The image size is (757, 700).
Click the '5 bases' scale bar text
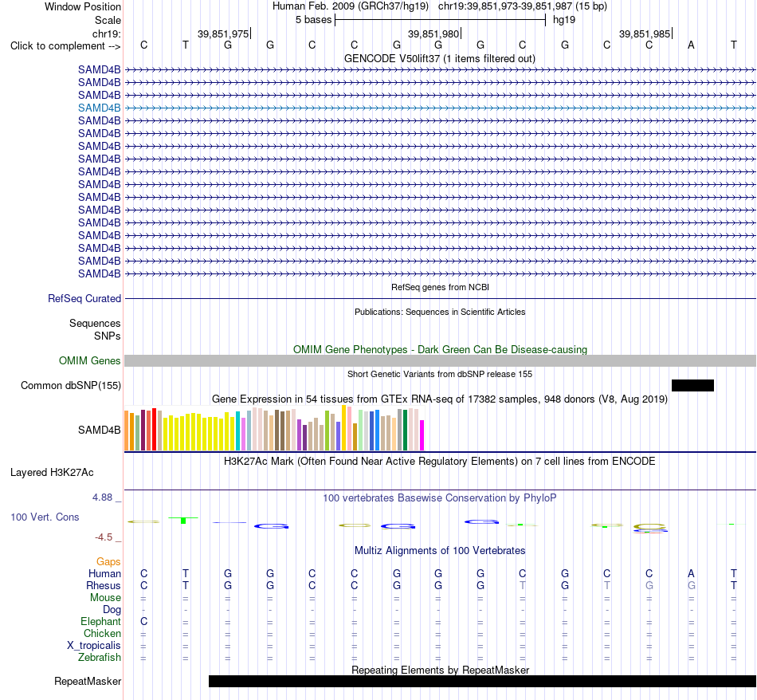(313, 20)
